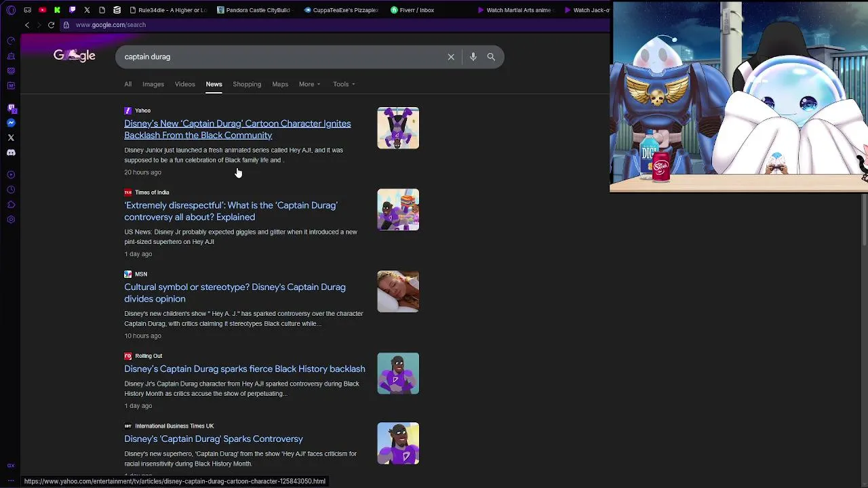The image size is (868, 488).
Task: Click the Times of India article thumbnail
Action: click(398, 209)
